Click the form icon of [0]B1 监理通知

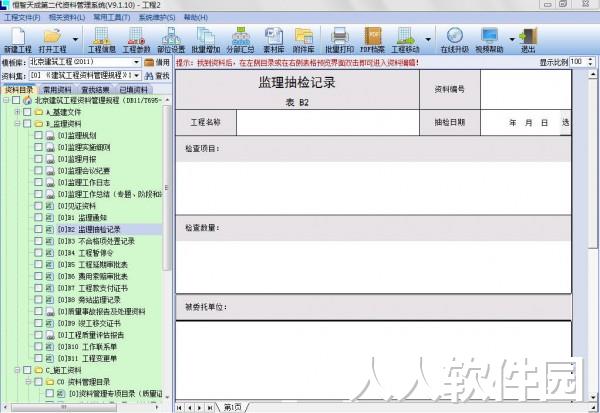(50, 217)
